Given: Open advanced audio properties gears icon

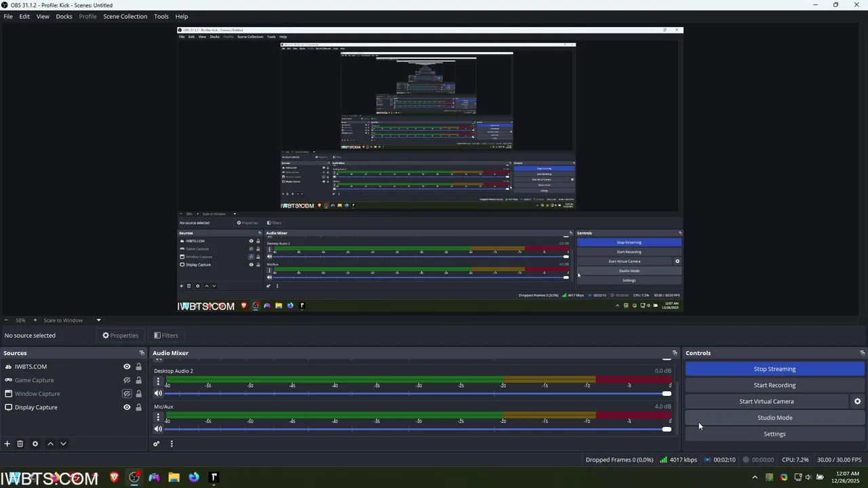Looking at the screenshot, I should [x=157, y=444].
